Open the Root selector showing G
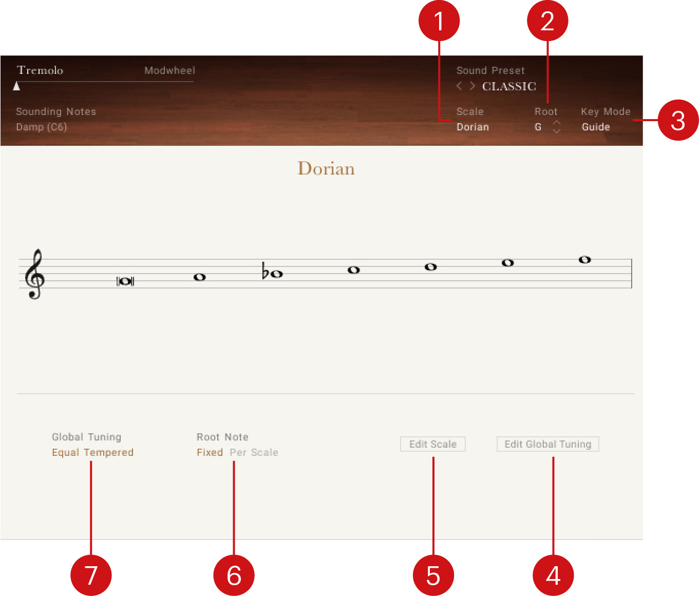This screenshot has height=596, width=700. pos(537,127)
